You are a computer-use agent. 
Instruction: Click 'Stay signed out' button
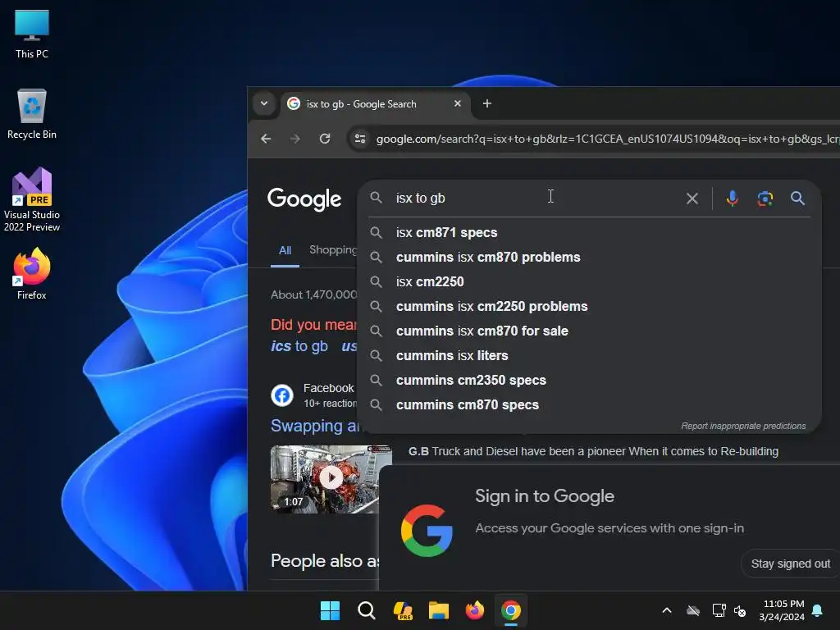pos(790,564)
